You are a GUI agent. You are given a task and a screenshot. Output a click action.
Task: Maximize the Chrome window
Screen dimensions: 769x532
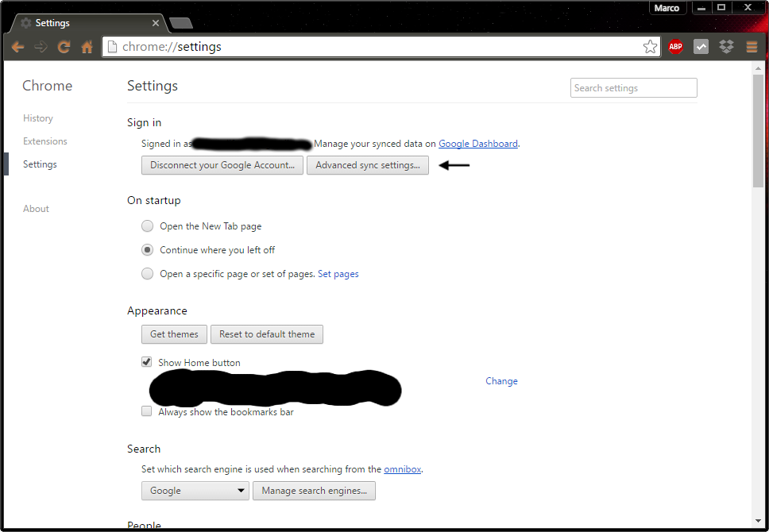[x=721, y=8]
